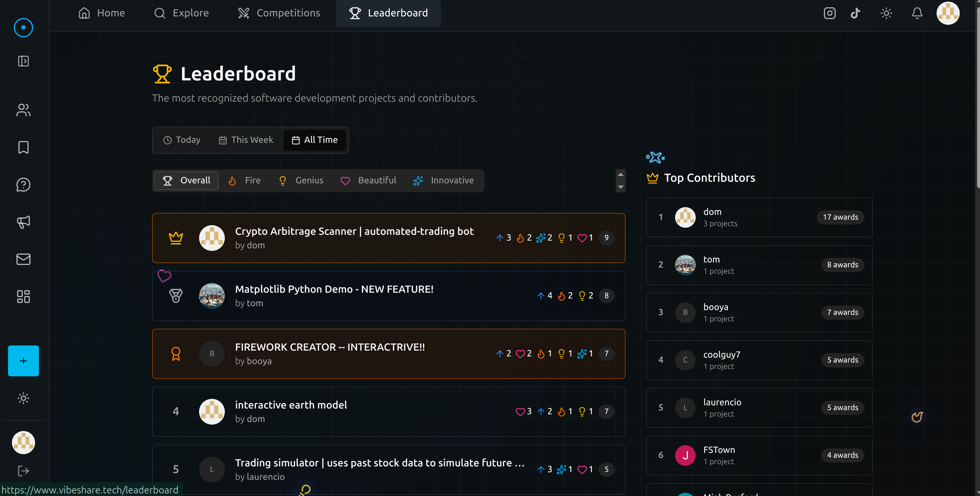The image size is (980, 496).
Task: Expand the collapsed sidebar panel icon
Action: (x=23, y=61)
